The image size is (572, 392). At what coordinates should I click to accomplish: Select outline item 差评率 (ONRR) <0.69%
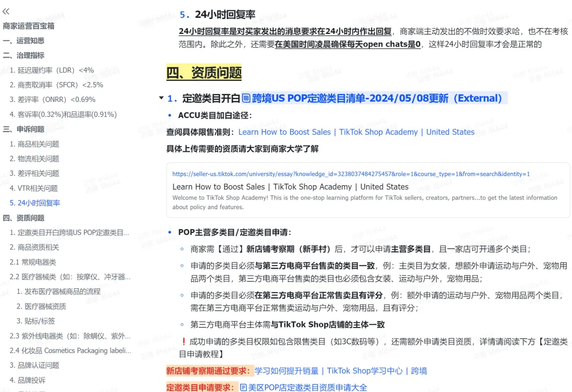[x=52, y=99]
